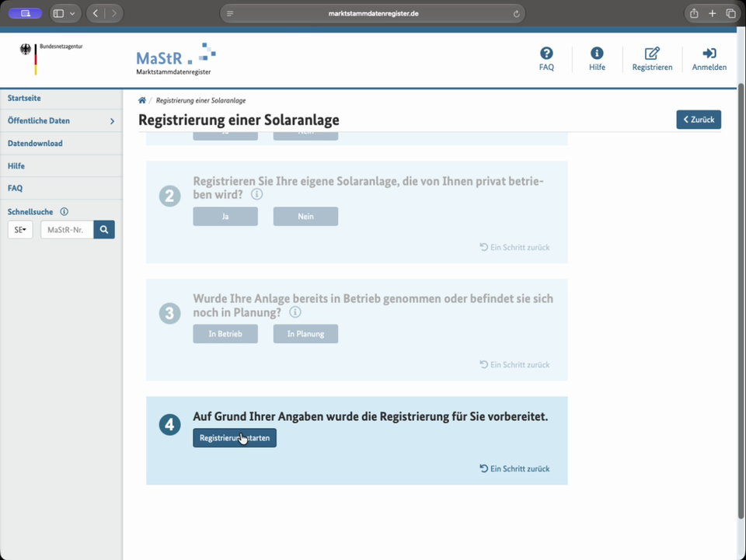Image resolution: width=746 pixels, height=560 pixels.
Task: Open Öffentliche Daten sidebar item
Action: (39, 120)
